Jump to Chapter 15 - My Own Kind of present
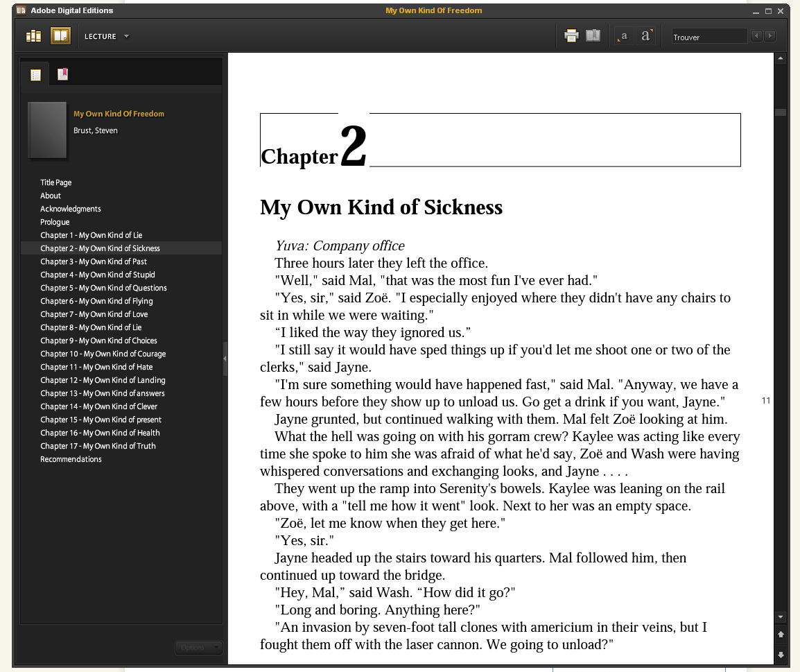800x672 pixels. pos(101,420)
